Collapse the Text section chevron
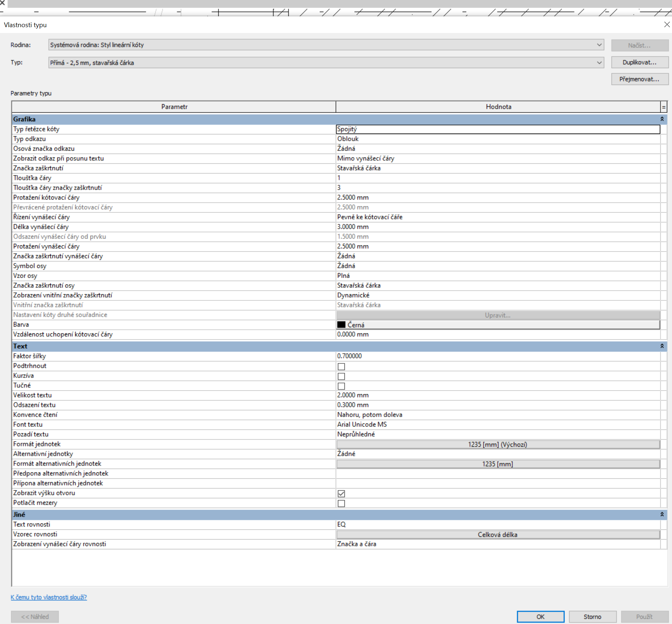The height and width of the screenshot is (624, 672). pos(662,346)
